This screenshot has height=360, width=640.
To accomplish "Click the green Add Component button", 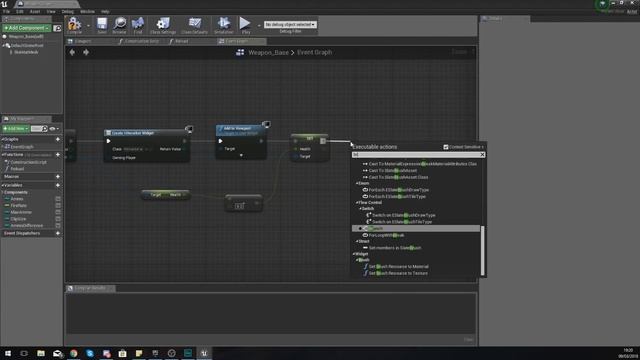I will [x=27, y=28].
